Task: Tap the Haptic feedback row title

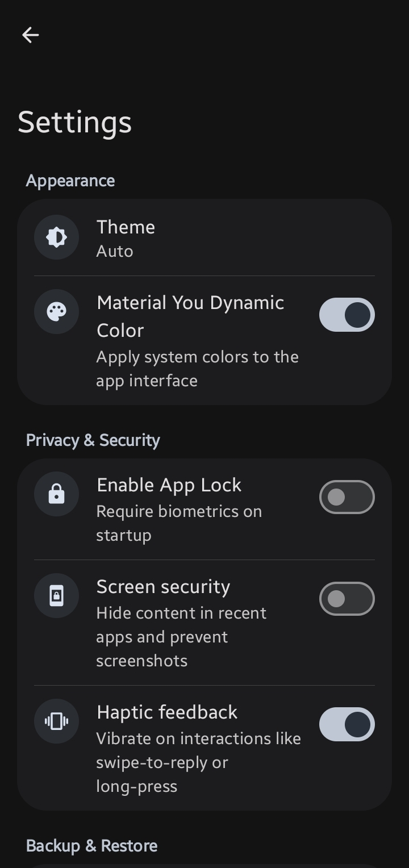Action: [167, 712]
